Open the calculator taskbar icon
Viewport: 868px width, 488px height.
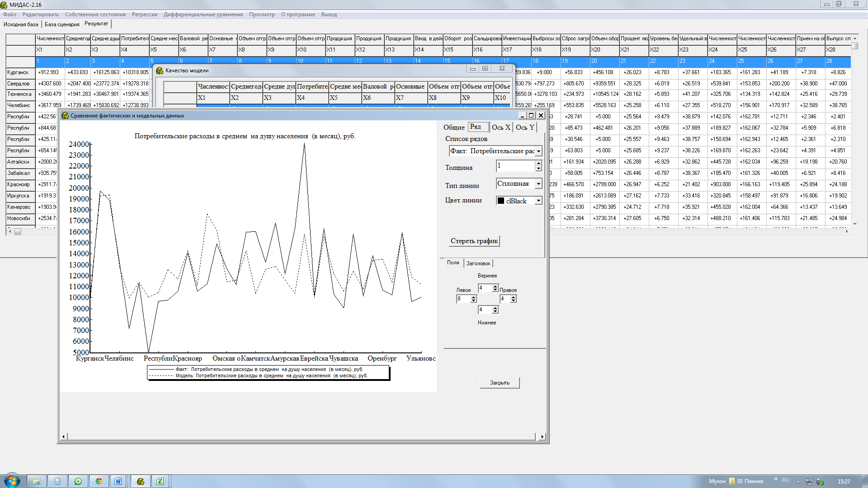(x=57, y=481)
